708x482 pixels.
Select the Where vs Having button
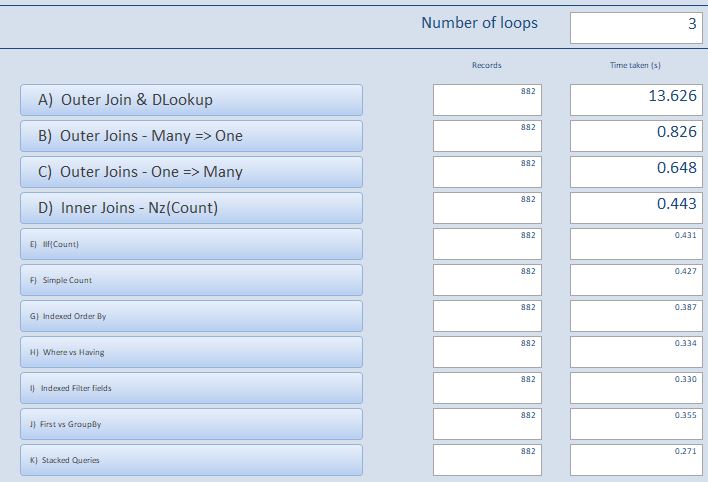(x=191, y=352)
